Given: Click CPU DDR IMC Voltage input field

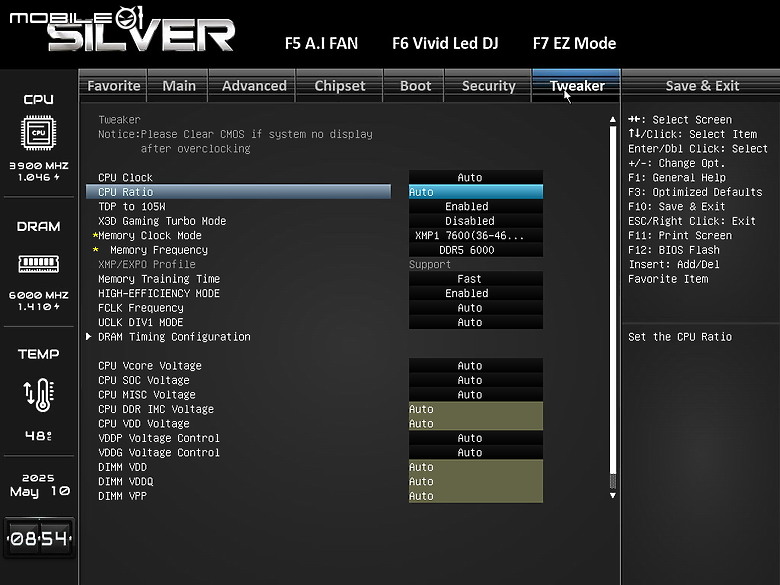Looking at the screenshot, I should tap(476, 409).
